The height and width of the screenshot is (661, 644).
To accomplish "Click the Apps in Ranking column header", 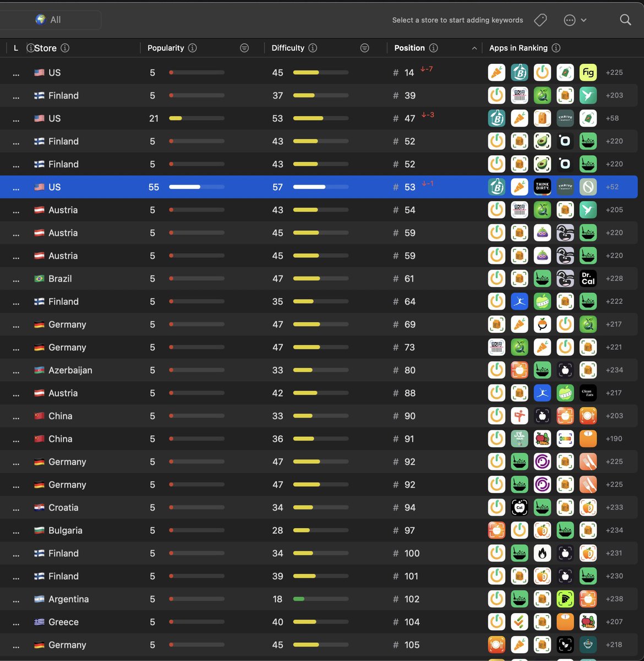I will pyautogui.click(x=519, y=48).
